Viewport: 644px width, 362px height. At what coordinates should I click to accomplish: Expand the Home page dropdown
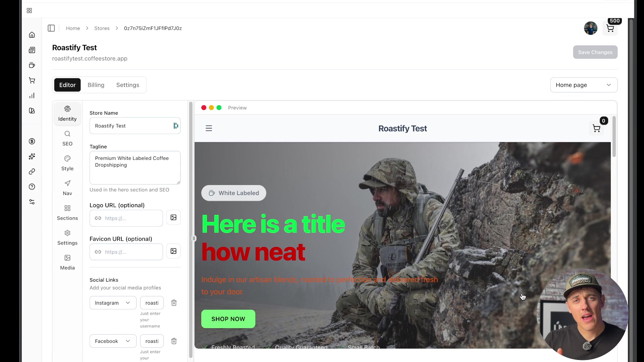pyautogui.click(x=584, y=85)
